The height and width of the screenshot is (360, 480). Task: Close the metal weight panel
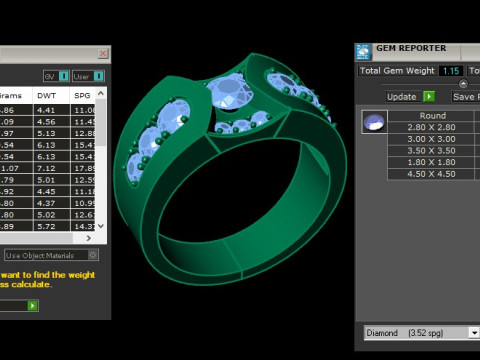point(103,53)
